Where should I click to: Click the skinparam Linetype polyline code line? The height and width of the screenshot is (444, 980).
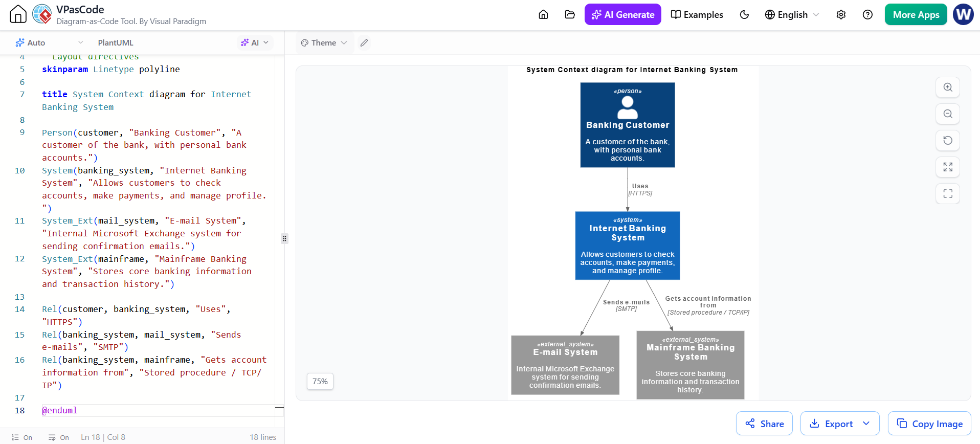click(111, 69)
